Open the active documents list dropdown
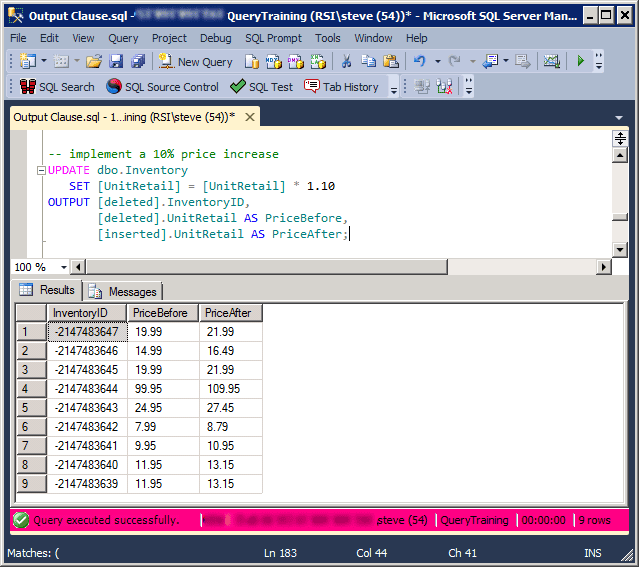This screenshot has height=567, width=639. point(619,118)
